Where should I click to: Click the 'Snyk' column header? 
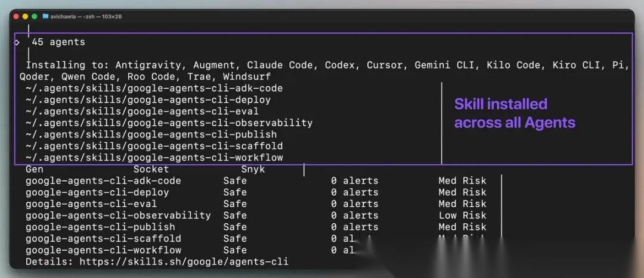point(253,169)
